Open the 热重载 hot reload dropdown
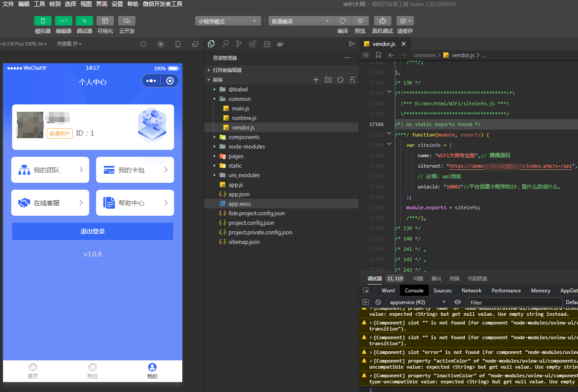Screen dimensions: 578x392 (69, 44)
